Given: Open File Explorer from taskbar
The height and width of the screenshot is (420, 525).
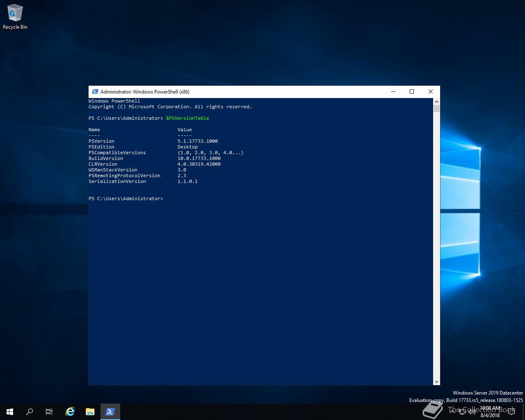Looking at the screenshot, I should (90, 411).
